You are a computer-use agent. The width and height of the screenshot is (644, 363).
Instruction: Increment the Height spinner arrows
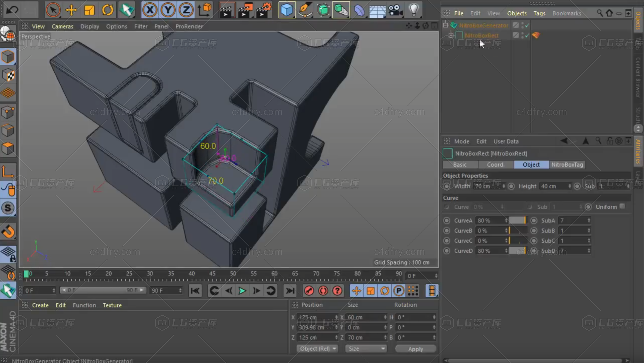coord(569,186)
